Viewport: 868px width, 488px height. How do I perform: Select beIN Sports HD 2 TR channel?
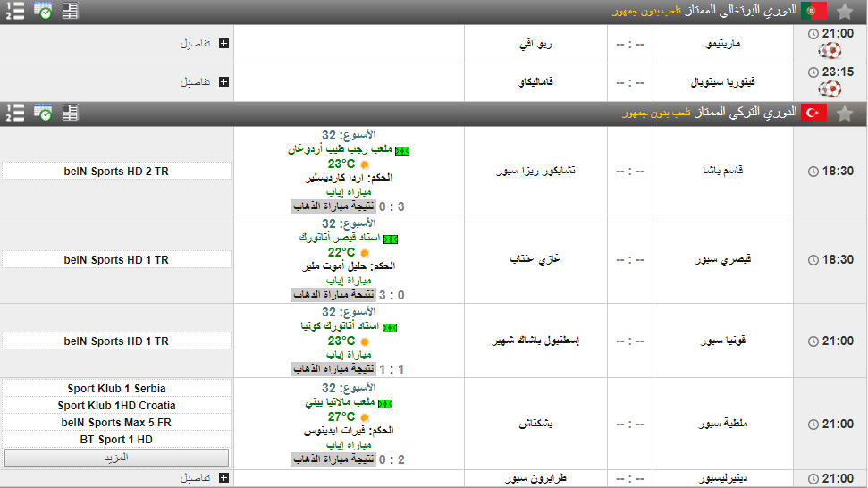tap(116, 171)
